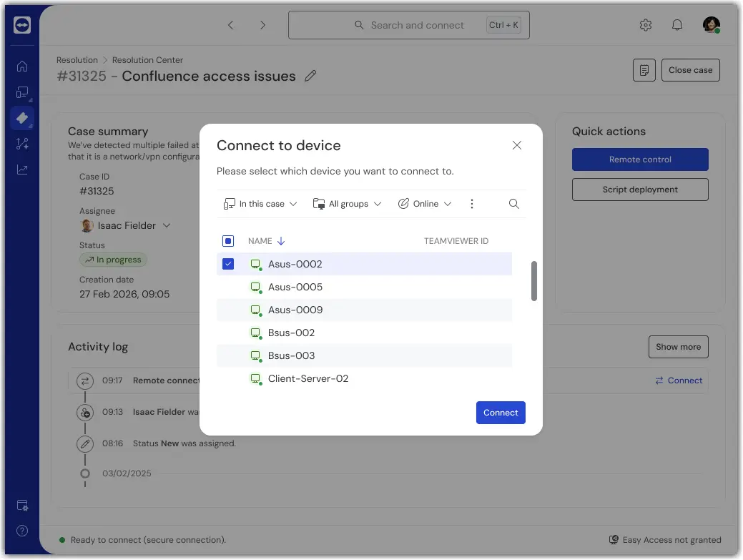Navigate back with the left arrow
Screen dimensions: 743x560
pyautogui.click(x=231, y=25)
